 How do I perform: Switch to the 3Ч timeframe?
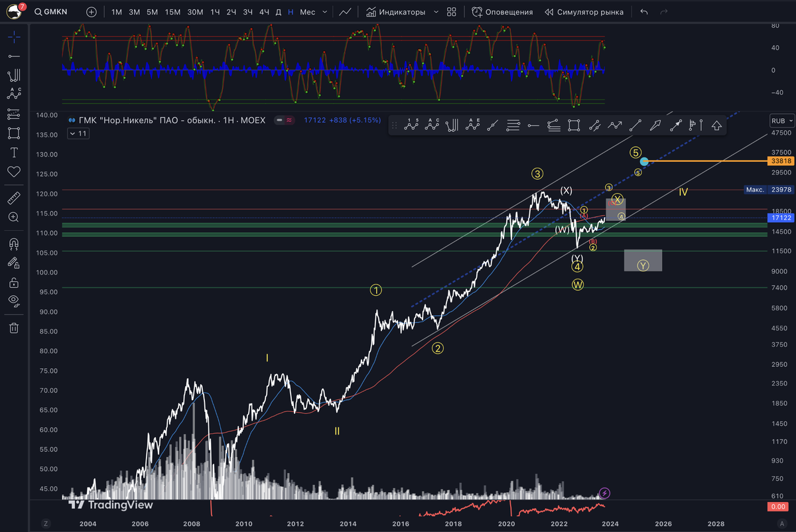pyautogui.click(x=247, y=12)
